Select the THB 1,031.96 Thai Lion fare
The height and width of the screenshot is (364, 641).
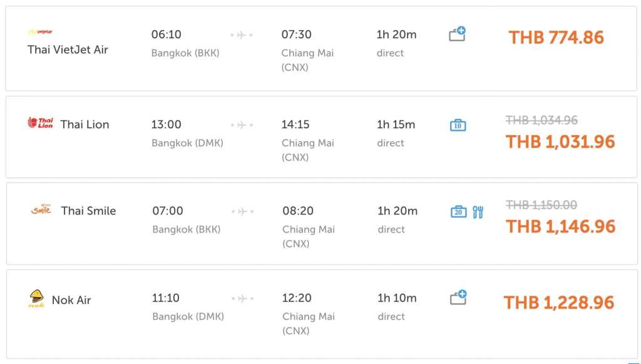(x=560, y=141)
